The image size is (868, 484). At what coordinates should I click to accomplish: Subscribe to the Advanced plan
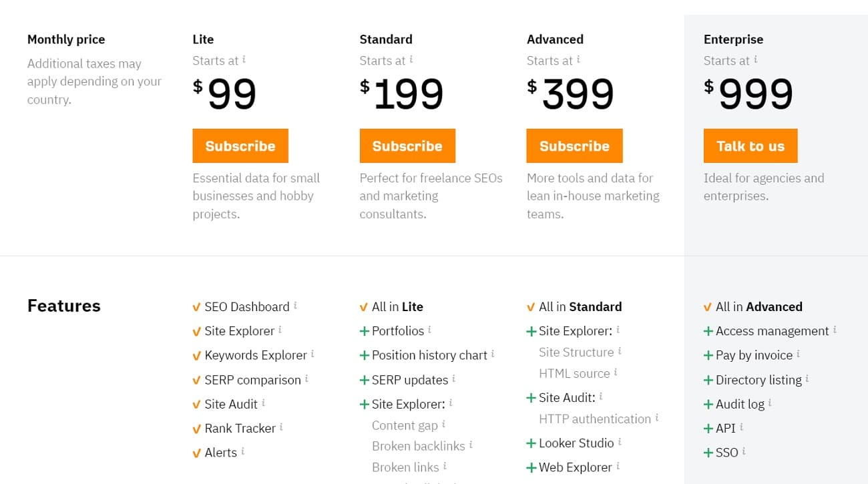click(x=574, y=146)
